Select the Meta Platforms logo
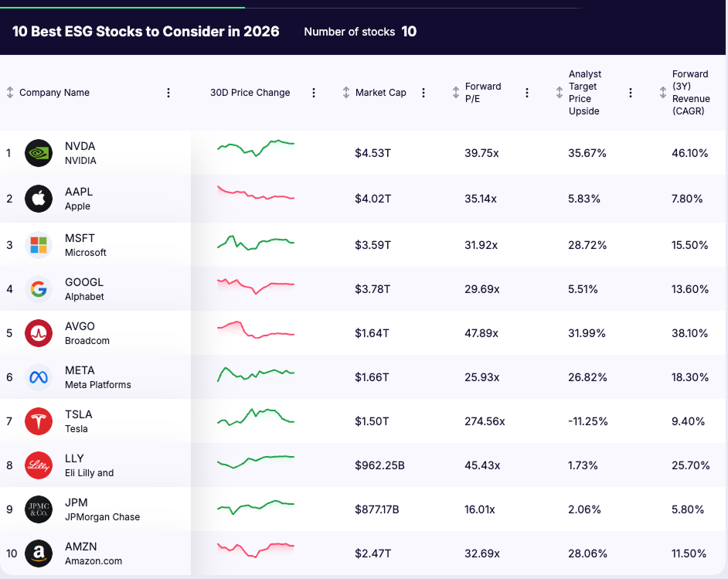This screenshot has height=579, width=728. (38, 378)
